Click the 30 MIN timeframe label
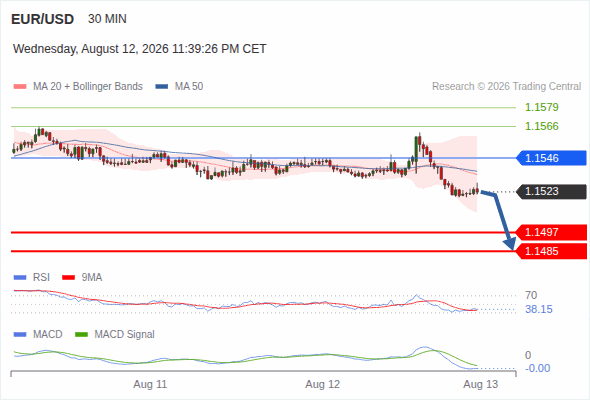Image resolution: width=590 pixels, height=400 pixels. pyautogui.click(x=107, y=19)
